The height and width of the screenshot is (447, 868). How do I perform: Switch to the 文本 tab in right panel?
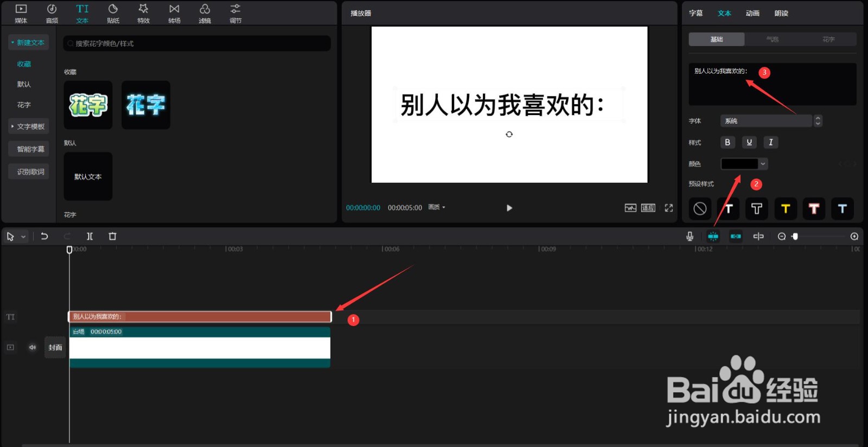724,13
